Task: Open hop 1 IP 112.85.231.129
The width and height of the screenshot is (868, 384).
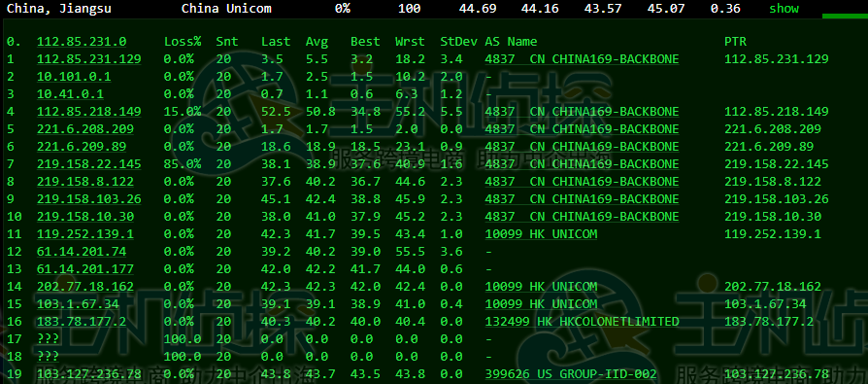Action: (88, 59)
